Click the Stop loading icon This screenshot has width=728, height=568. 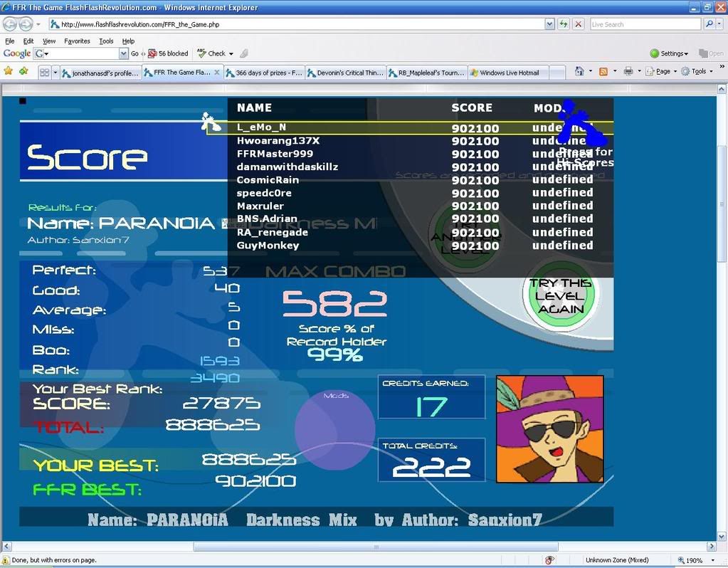[x=578, y=24]
